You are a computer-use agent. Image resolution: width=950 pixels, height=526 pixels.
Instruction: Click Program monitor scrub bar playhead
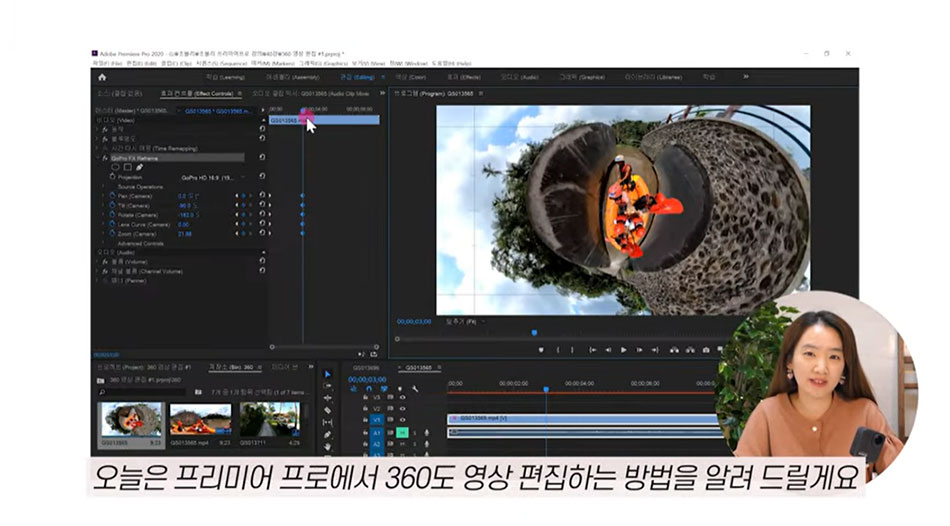(534, 333)
